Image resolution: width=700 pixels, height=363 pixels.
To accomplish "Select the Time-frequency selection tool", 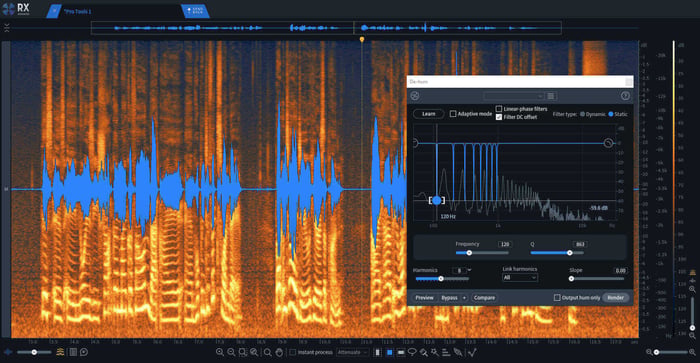I will pos(389,352).
